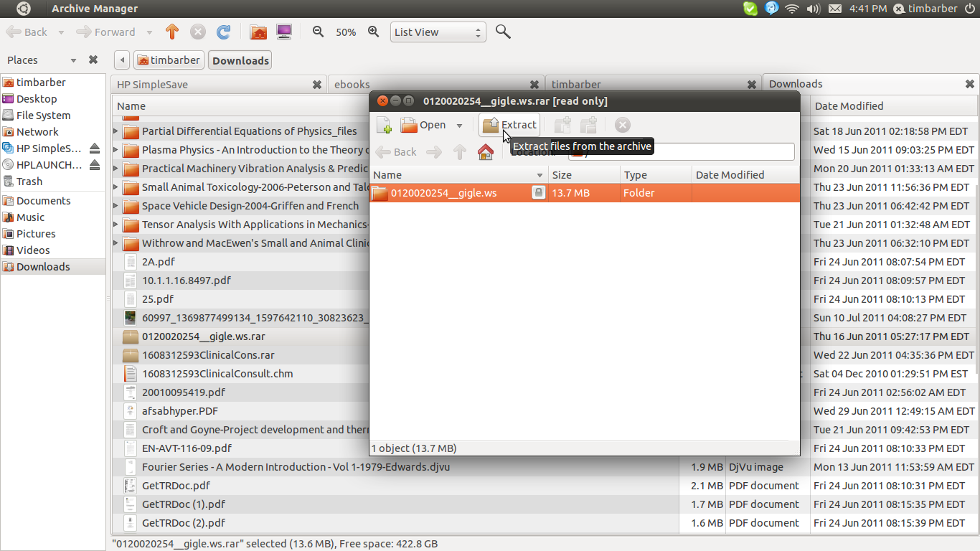980x551 pixels.
Task: Click Zoom in magnifier icon
Action: [373, 32]
